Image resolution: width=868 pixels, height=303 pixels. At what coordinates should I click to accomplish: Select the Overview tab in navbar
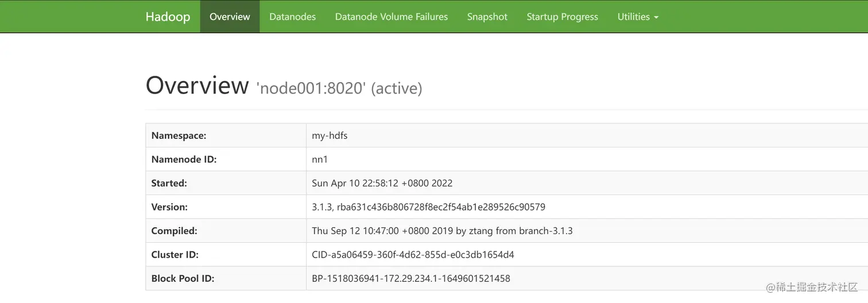[230, 17]
